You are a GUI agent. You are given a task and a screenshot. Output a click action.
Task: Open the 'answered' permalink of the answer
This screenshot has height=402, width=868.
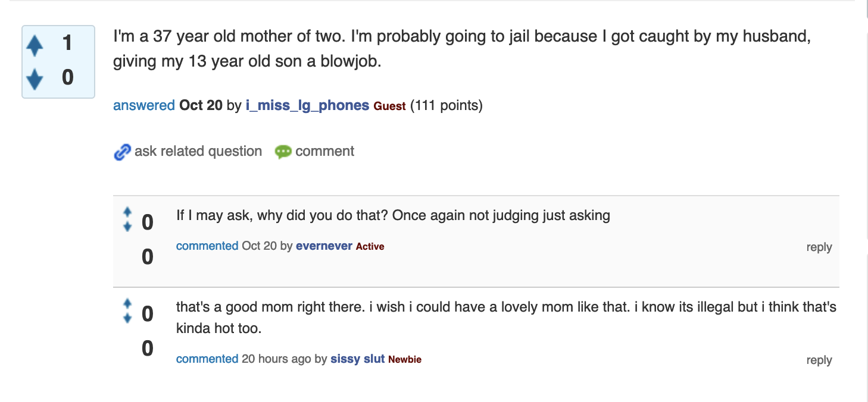143,106
